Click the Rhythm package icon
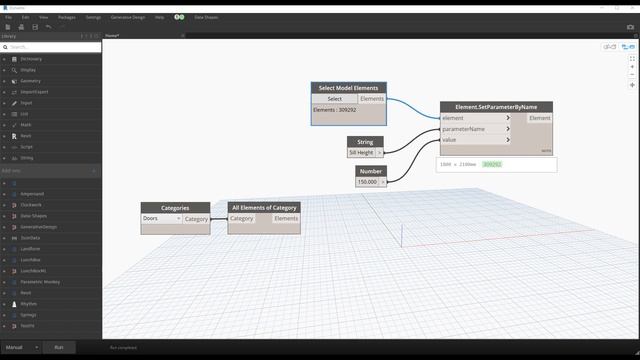Screen dimensions: 640x360 14,304
